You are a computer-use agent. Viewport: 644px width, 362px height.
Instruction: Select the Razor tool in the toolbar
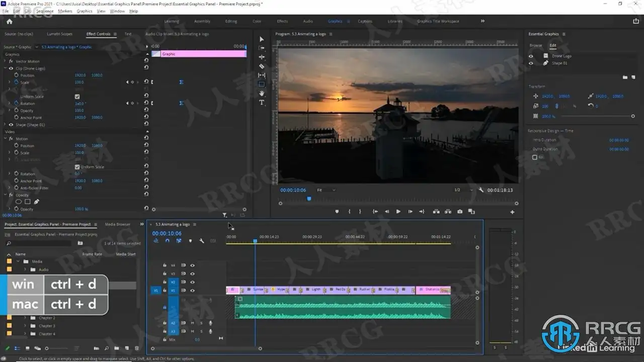tap(262, 66)
